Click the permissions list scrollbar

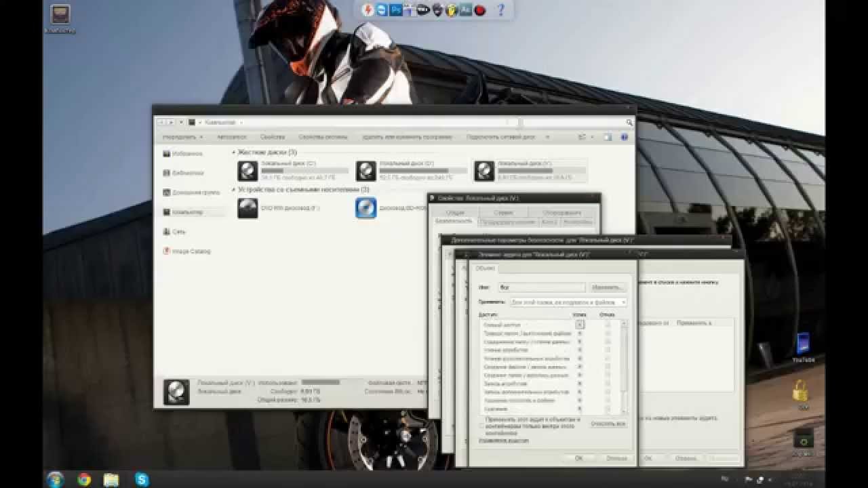pos(624,366)
